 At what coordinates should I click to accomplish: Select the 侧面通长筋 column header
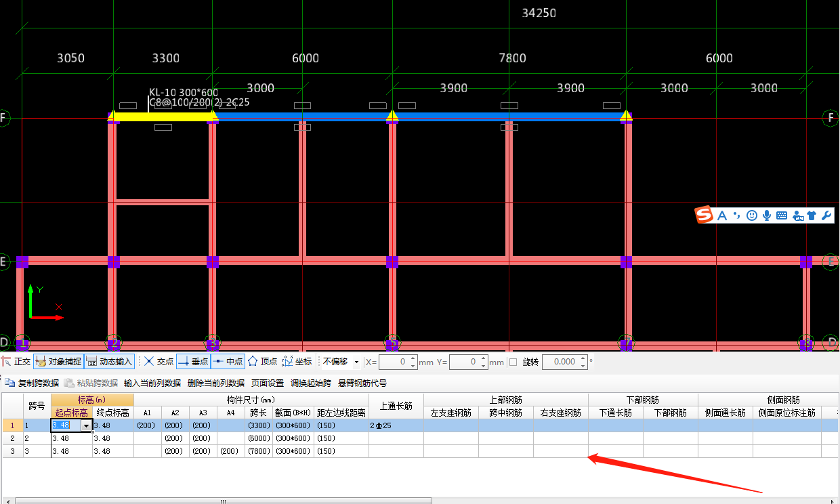click(x=726, y=413)
